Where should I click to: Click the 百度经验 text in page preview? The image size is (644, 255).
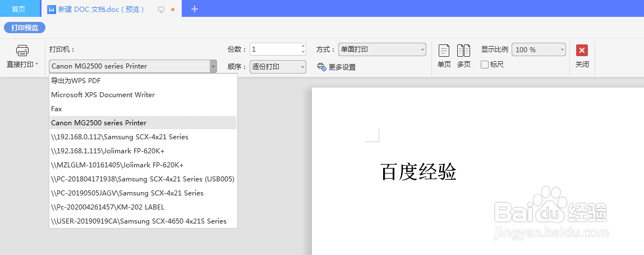tap(418, 172)
